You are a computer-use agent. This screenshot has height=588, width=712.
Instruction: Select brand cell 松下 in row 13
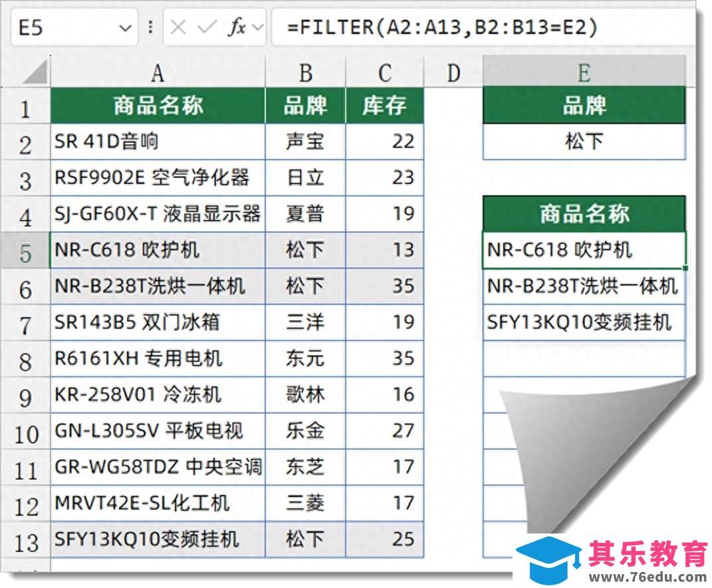pyautogui.click(x=305, y=539)
